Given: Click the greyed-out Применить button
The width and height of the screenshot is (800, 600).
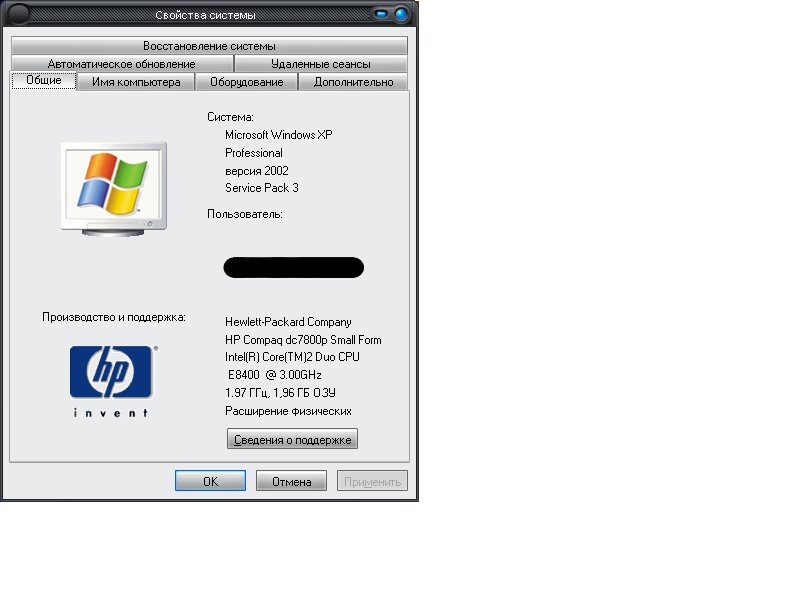Looking at the screenshot, I should click(x=372, y=481).
